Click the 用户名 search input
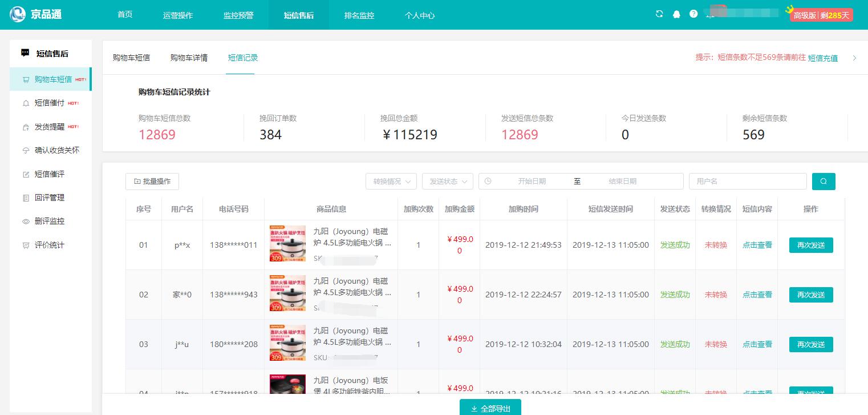 point(748,182)
